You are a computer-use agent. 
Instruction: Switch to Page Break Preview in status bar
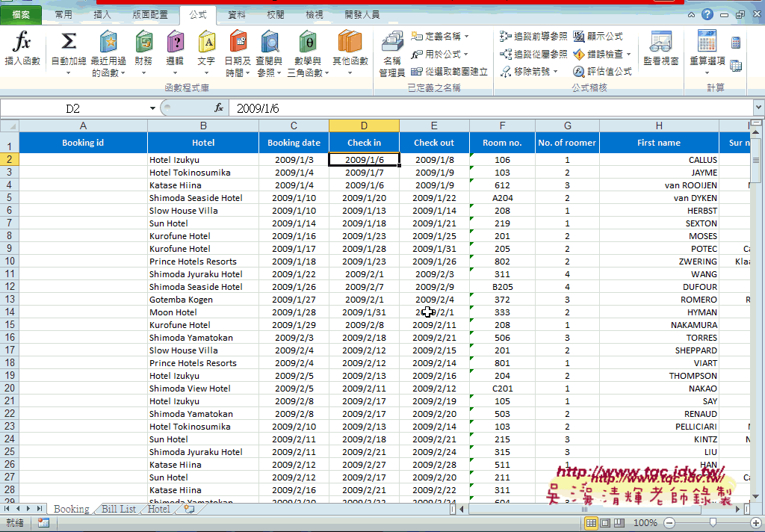tap(619, 523)
